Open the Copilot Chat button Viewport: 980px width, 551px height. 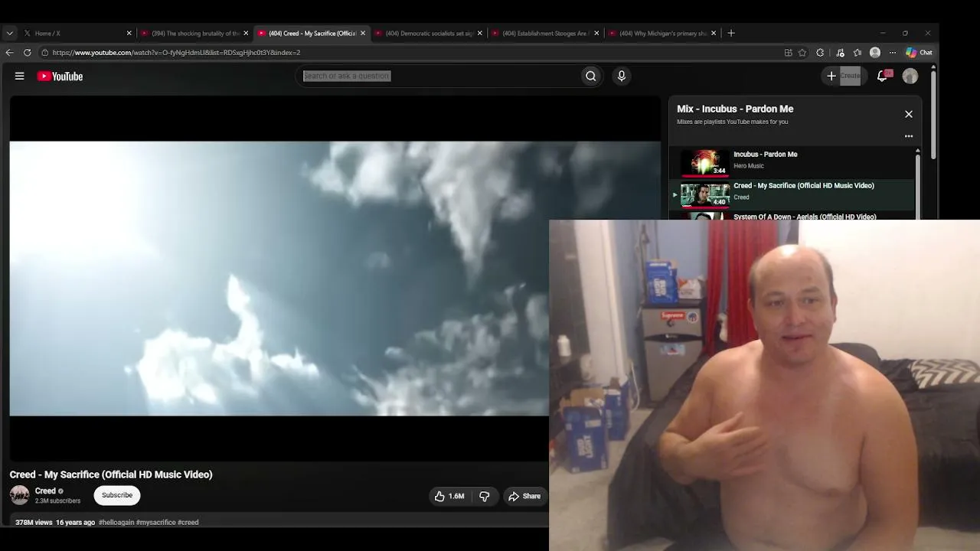pos(919,53)
